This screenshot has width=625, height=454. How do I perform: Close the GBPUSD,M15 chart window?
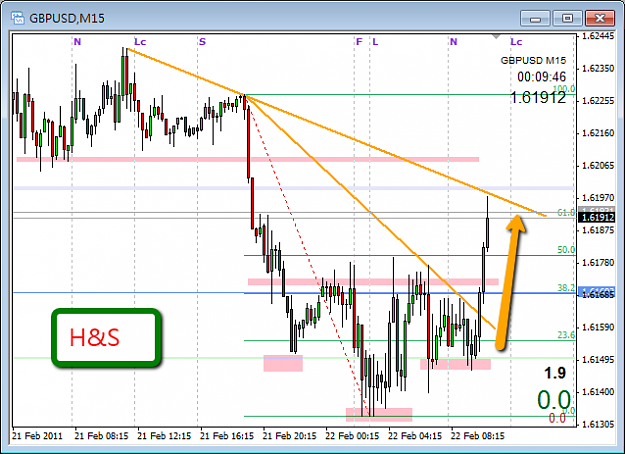coord(599,18)
